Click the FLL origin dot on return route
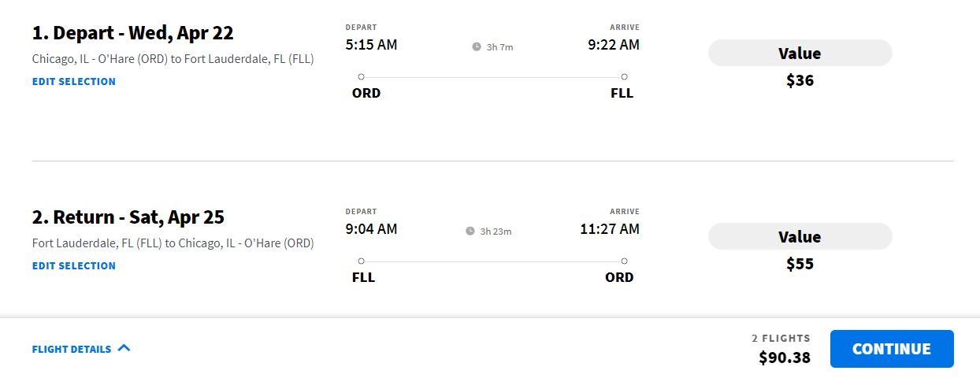The image size is (980, 378). tap(361, 261)
